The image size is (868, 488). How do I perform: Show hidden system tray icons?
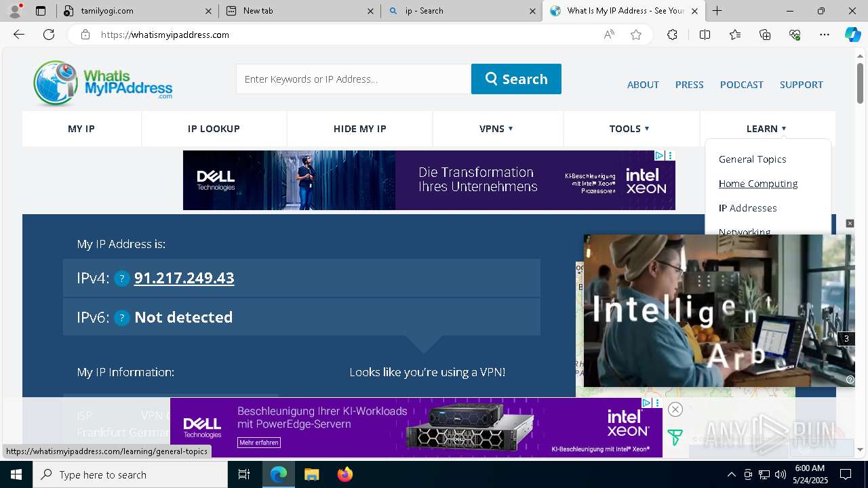[731, 474]
